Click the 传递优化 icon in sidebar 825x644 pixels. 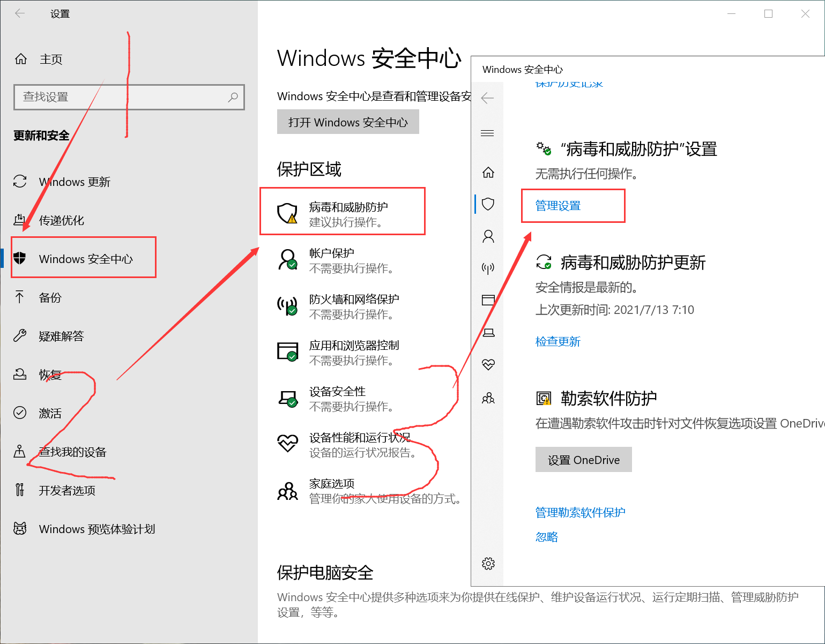tap(19, 220)
